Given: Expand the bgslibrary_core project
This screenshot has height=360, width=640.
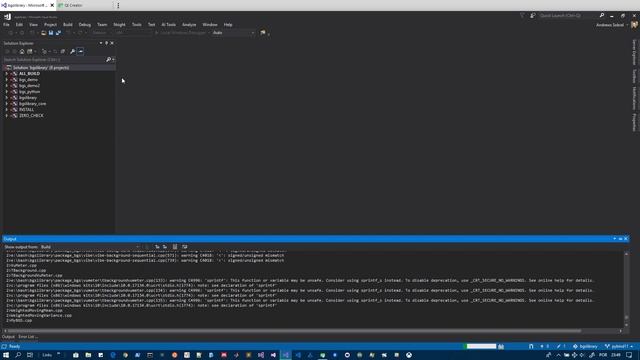Looking at the screenshot, I should pyautogui.click(x=7, y=104).
